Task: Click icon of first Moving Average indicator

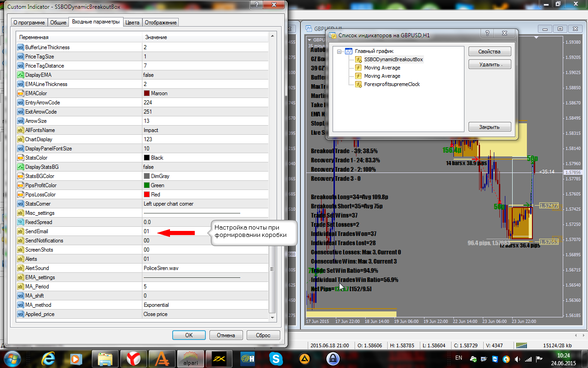Action: click(358, 68)
